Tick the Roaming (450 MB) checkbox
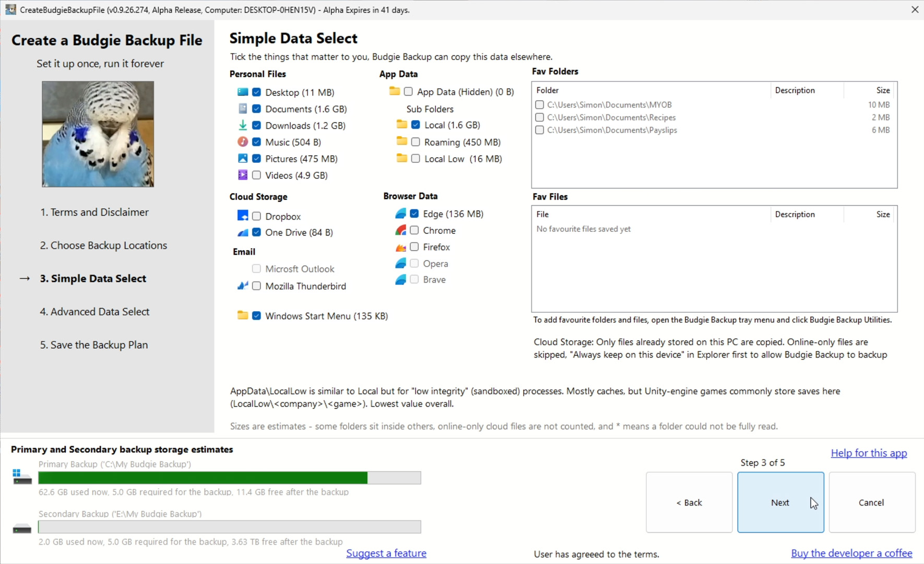Image resolution: width=924 pixels, height=564 pixels. click(x=416, y=142)
